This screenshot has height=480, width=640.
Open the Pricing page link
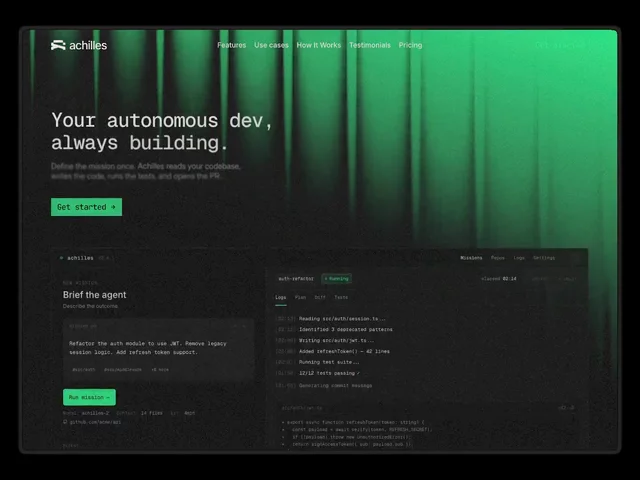(x=410, y=45)
